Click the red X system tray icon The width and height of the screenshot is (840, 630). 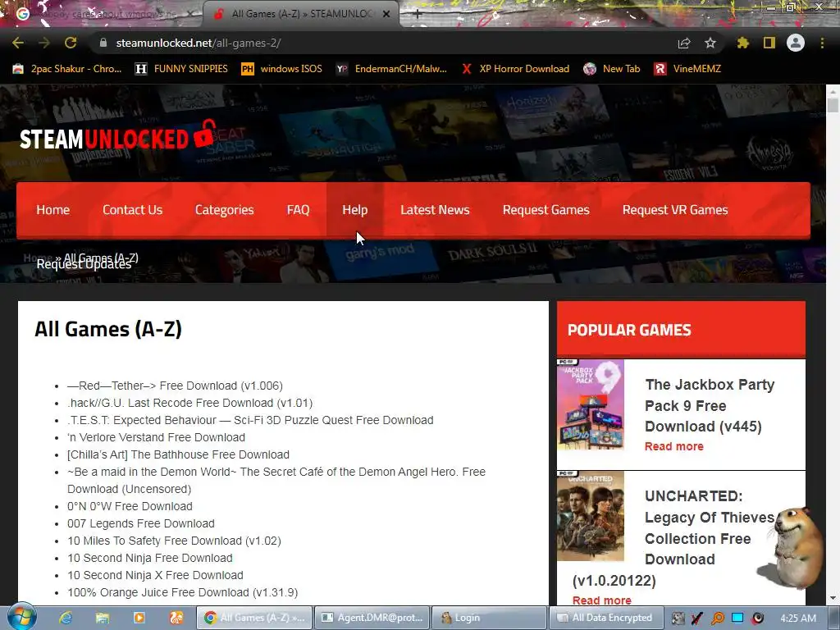[x=697, y=619]
